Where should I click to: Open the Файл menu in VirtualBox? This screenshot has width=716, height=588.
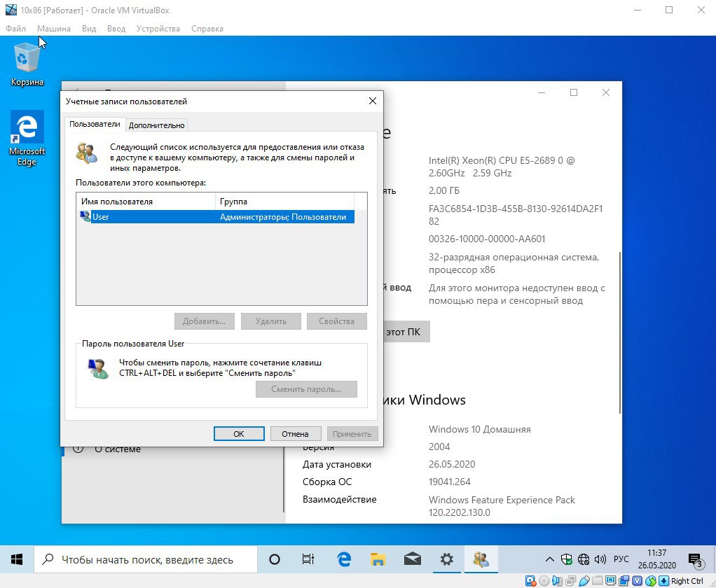(15, 28)
